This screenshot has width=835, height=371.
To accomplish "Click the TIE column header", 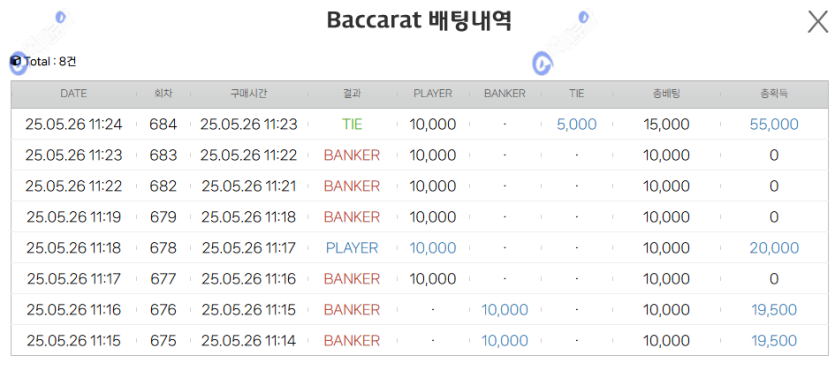I will 576,94.
